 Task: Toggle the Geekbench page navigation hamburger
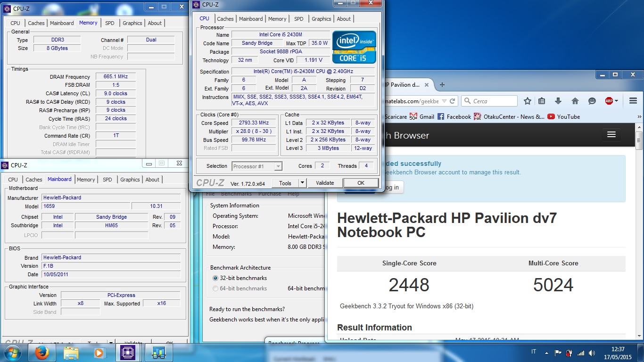tap(611, 135)
